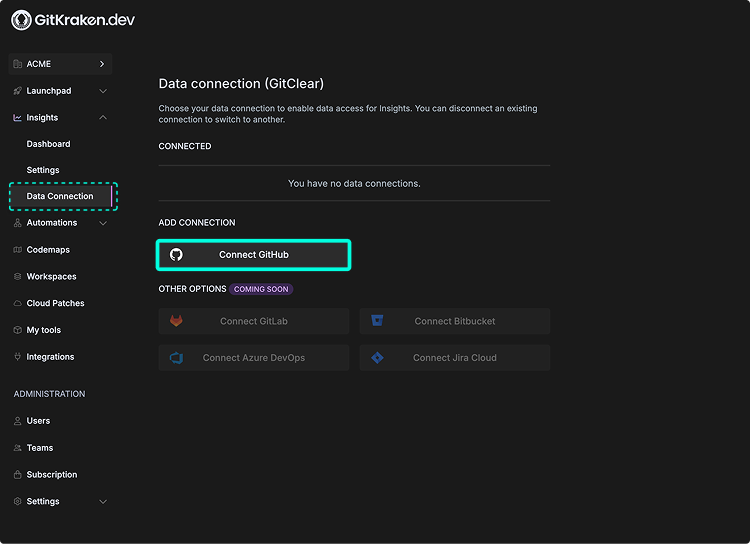Click the Subscription lock icon

[x=18, y=475]
